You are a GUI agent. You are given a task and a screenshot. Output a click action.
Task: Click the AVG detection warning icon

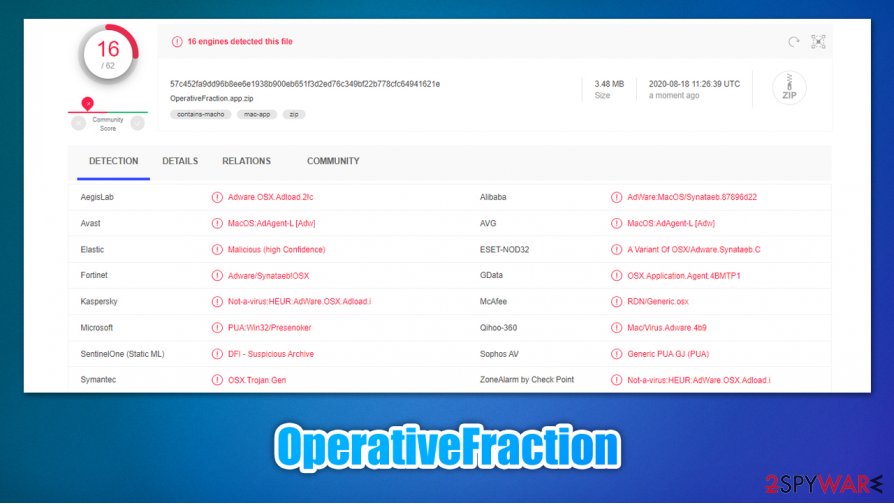pos(616,223)
